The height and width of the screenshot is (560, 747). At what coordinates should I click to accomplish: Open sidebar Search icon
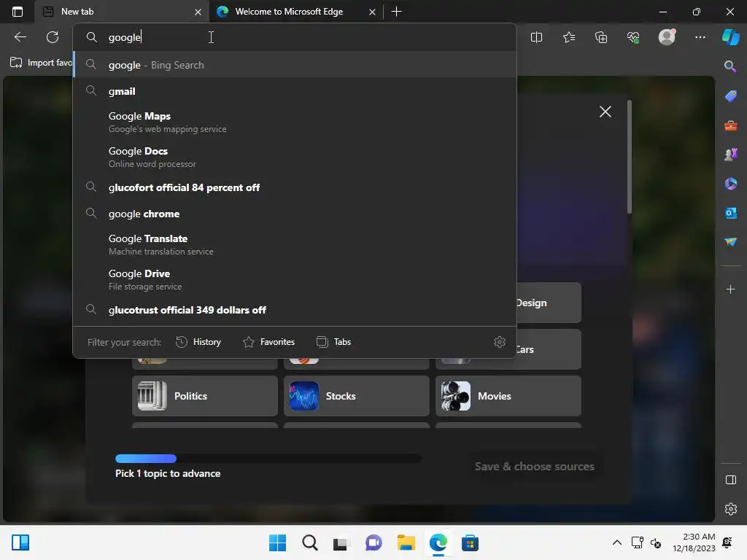pos(730,66)
